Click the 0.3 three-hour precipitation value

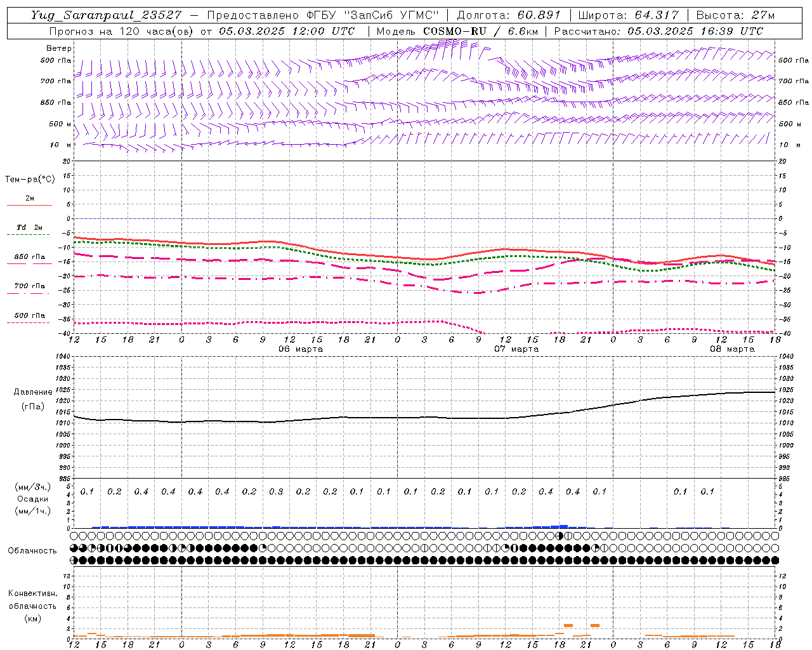pyautogui.click(x=276, y=491)
